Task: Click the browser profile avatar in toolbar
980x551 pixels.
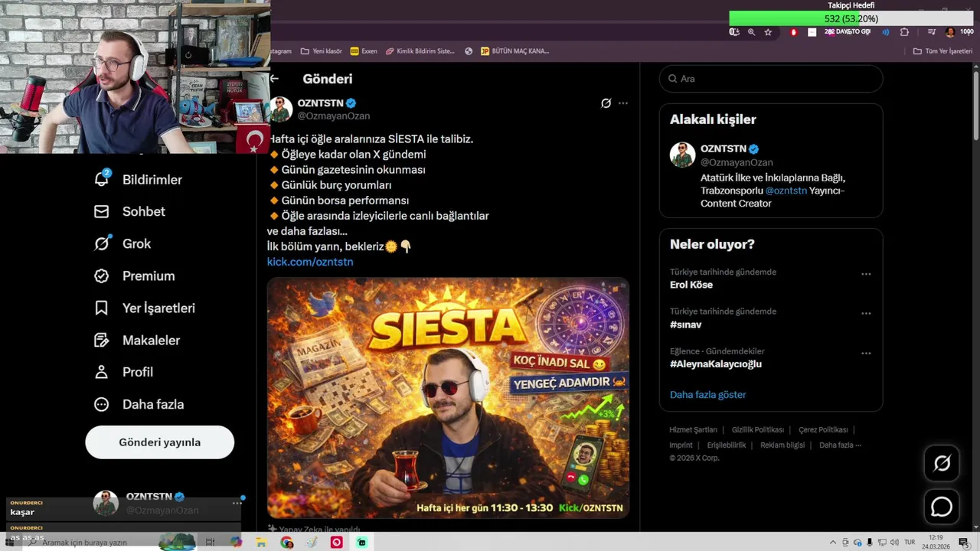Action: coord(950,32)
